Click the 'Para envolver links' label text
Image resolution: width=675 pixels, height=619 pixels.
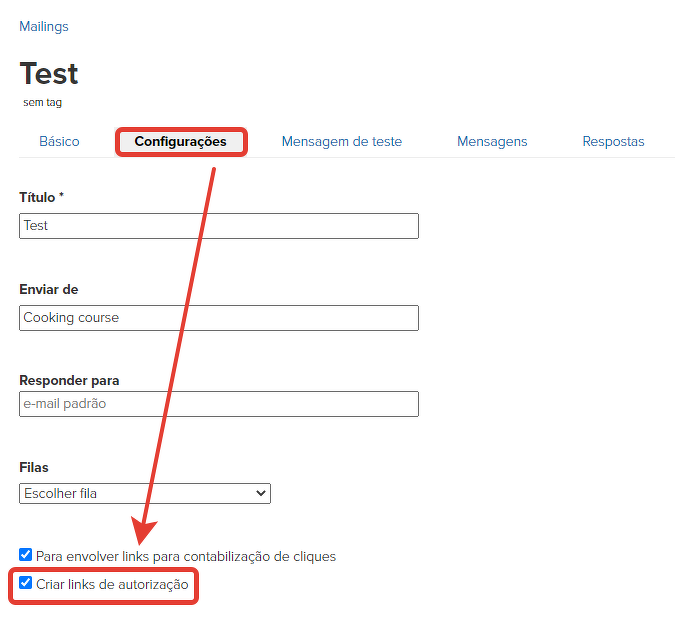pos(186,556)
